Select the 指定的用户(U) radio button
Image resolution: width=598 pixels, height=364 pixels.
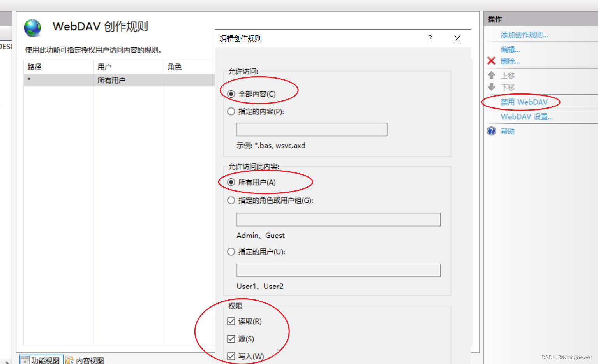pyautogui.click(x=231, y=251)
